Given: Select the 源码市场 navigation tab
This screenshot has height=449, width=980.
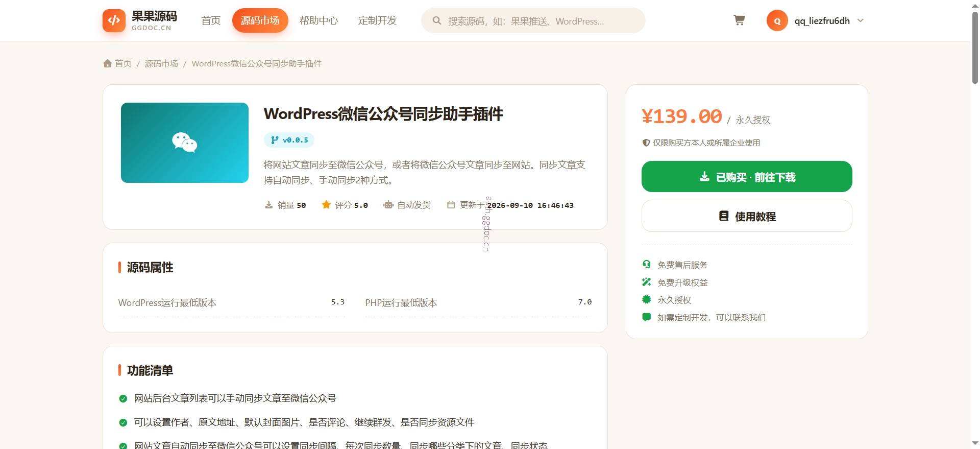Looking at the screenshot, I should [260, 20].
